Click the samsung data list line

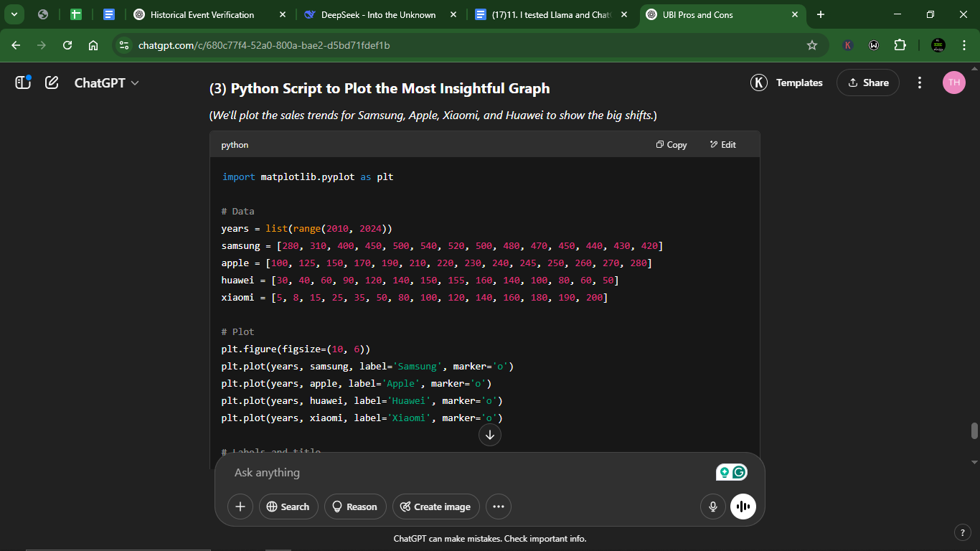(443, 246)
